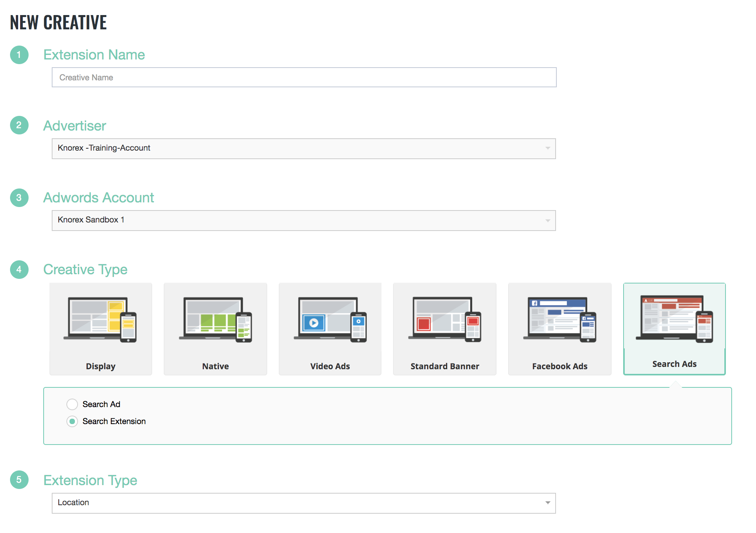The image size is (756, 533).
Task: Open the Extension Type Location dropdown
Action: (303, 503)
